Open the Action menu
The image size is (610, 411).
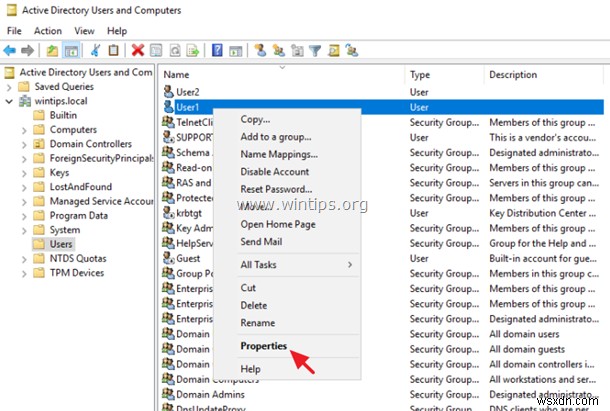[x=48, y=31]
